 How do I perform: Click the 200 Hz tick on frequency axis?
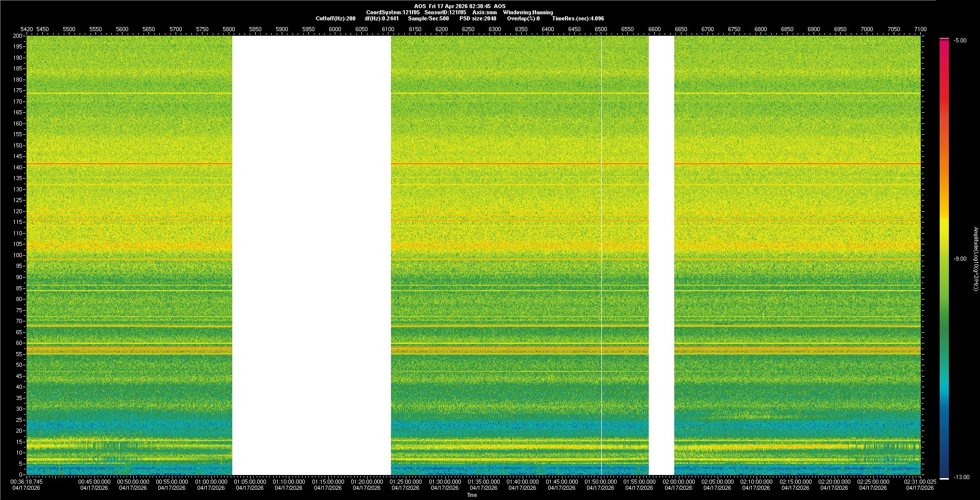(17, 36)
